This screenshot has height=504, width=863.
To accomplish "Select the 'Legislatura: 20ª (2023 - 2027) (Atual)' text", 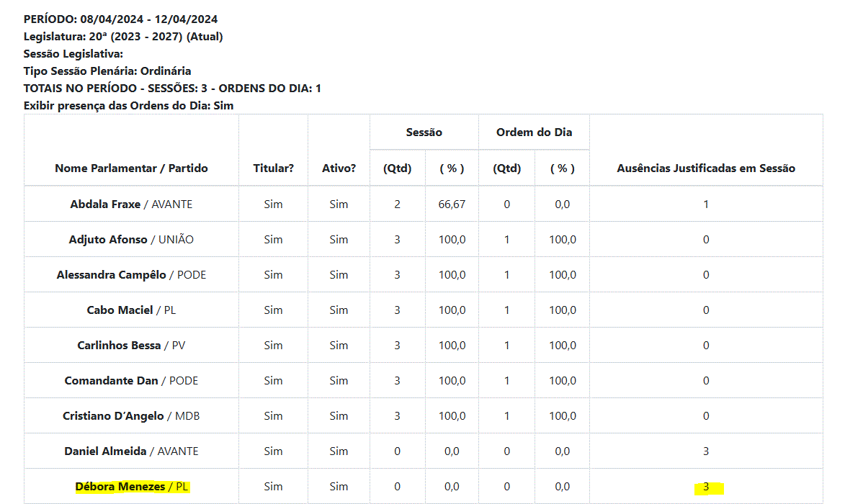I will point(123,37).
